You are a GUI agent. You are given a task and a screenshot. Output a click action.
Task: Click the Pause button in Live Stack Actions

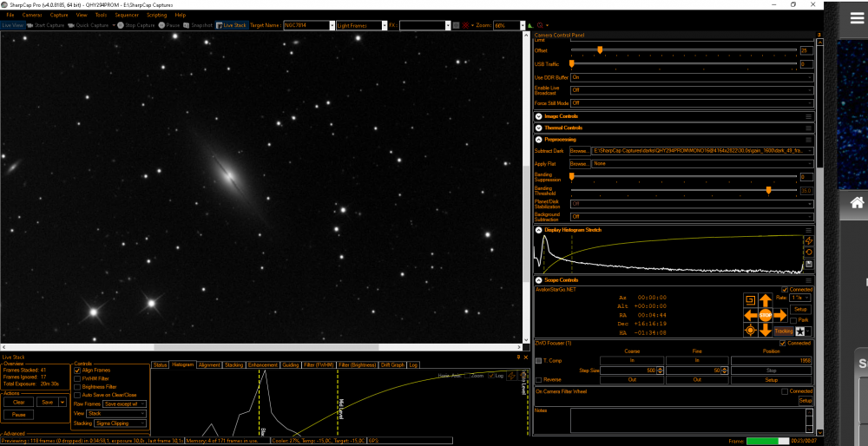(19, 415)
